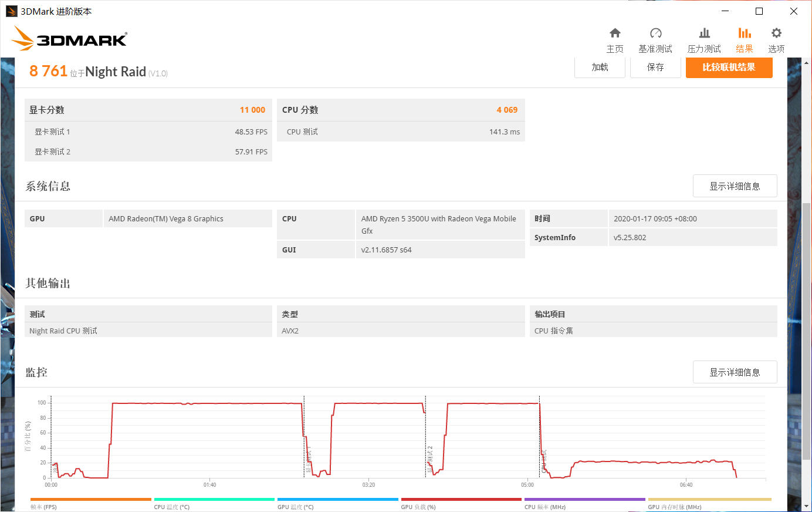The width and height of the screenshot is (812, 512).
Task: Click the scrollbar down arrow
Action: click(x=807, y=506)
